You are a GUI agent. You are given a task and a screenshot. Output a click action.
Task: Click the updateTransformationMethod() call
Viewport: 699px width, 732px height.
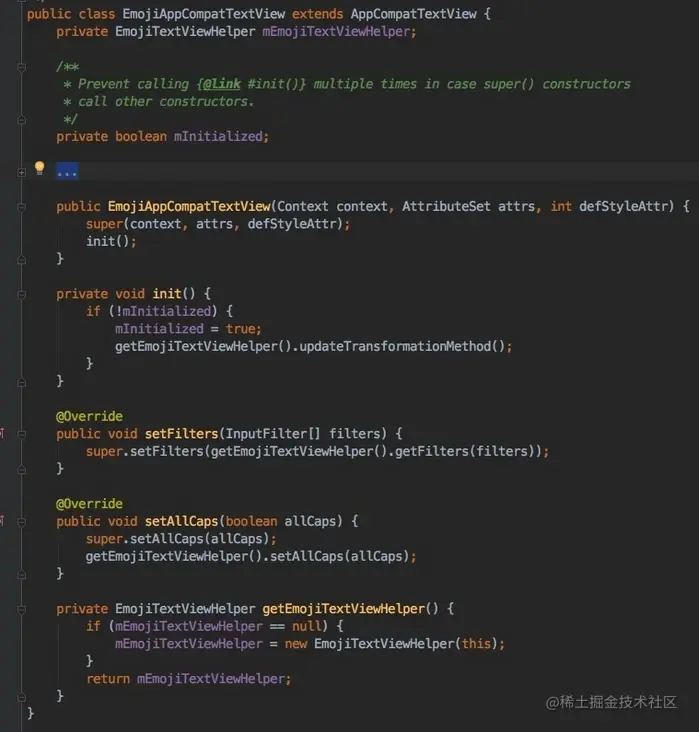point(402,346)
